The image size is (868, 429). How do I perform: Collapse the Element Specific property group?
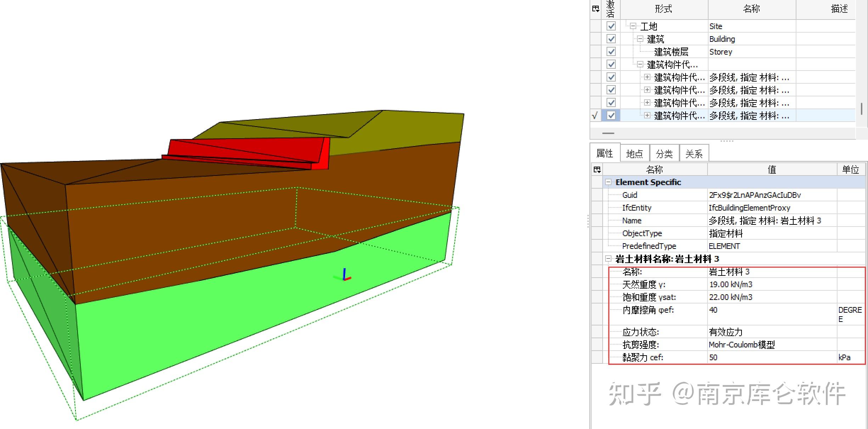608,182
